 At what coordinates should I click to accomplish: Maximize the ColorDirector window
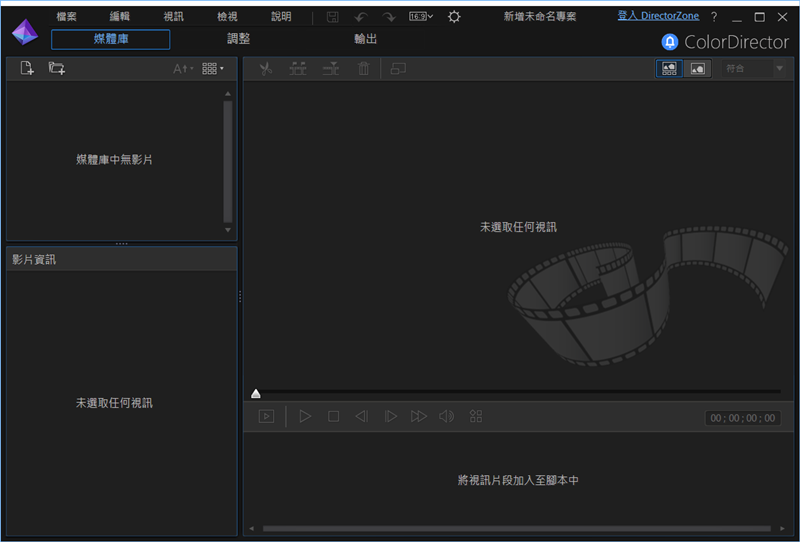760,17
